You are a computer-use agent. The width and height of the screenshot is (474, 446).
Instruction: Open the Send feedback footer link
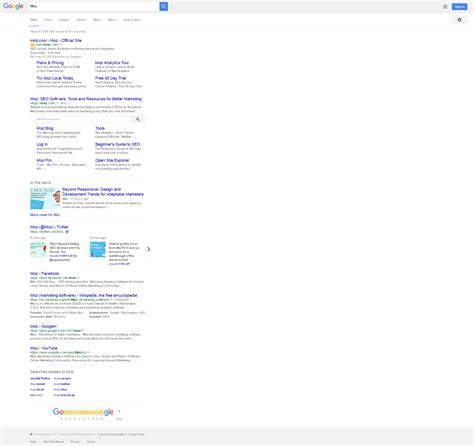pyautogui.click(x=53, y=442)
